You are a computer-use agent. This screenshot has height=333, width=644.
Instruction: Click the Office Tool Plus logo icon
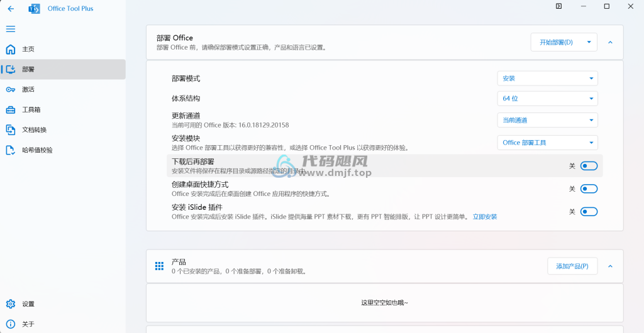34,9
